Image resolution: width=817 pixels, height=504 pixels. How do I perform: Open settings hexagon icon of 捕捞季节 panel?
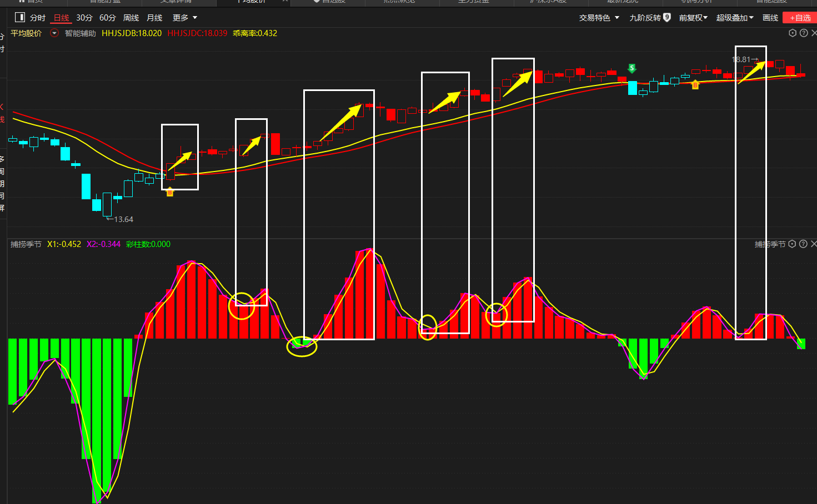(793, 244)
